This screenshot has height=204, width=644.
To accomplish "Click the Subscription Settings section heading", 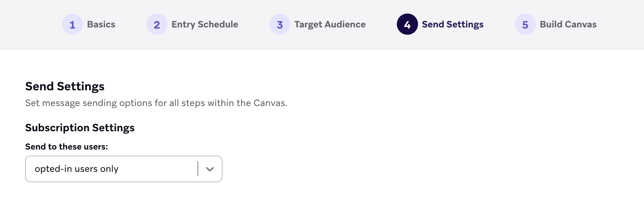I will point(80,128).
